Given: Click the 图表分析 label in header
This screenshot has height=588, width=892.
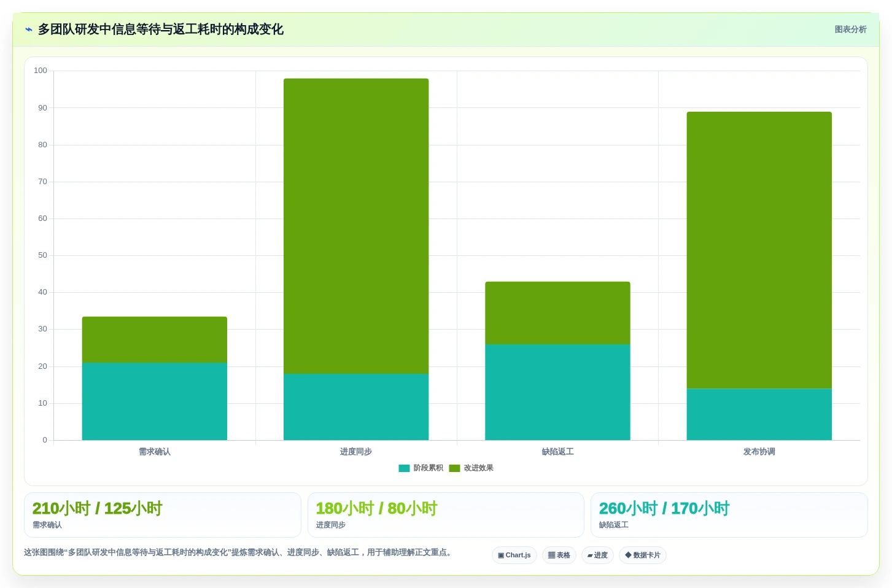Looking at the screenshot, I should click(x=850, y=29).
